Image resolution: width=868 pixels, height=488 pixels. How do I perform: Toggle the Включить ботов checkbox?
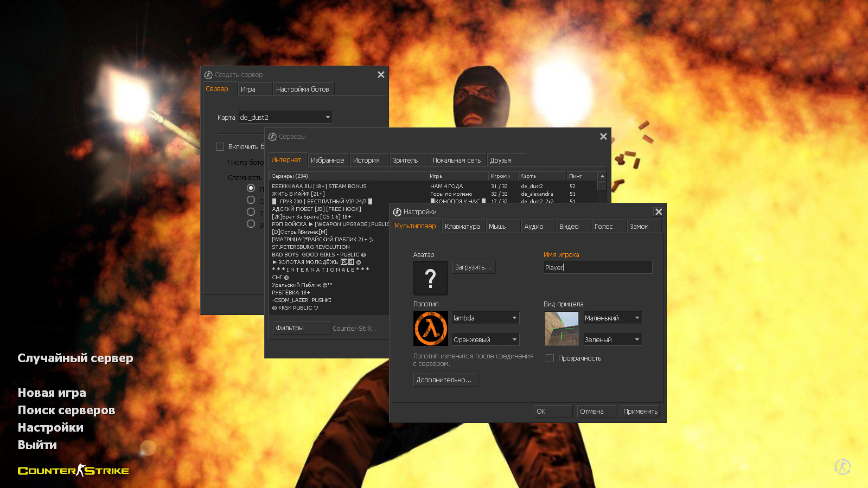pyautogui.click(x=220, y=147)
